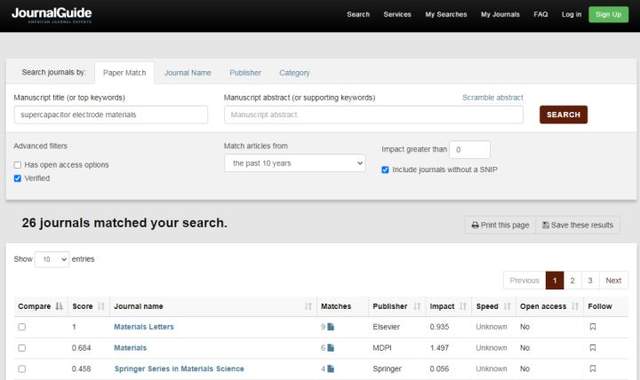
Task: Go to results page 2
Action: 572,280
